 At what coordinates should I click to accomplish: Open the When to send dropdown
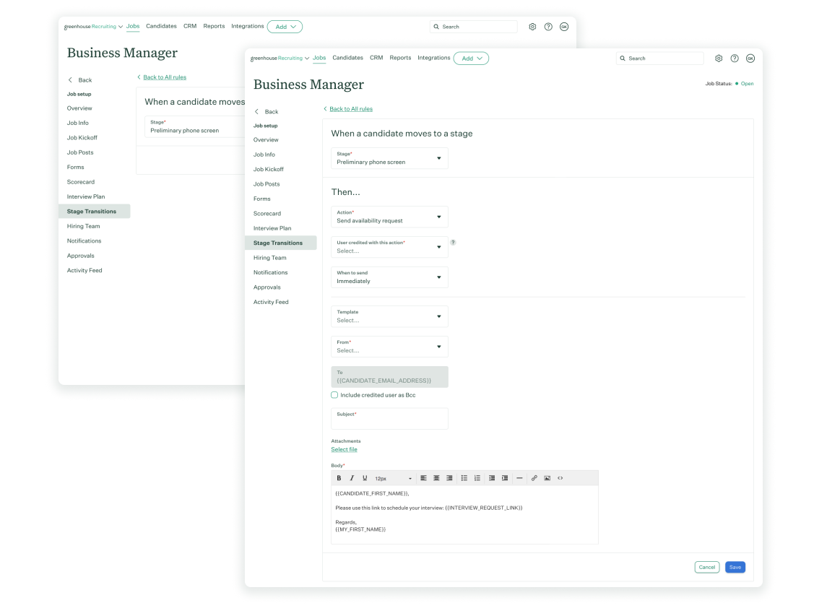[389, 277]
